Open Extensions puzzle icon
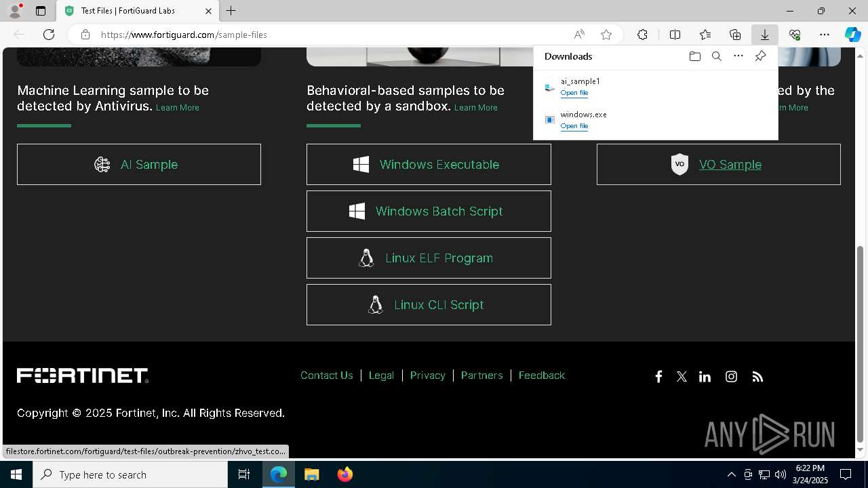Screen dimensions: 868x488 click(x=642, y=35)
